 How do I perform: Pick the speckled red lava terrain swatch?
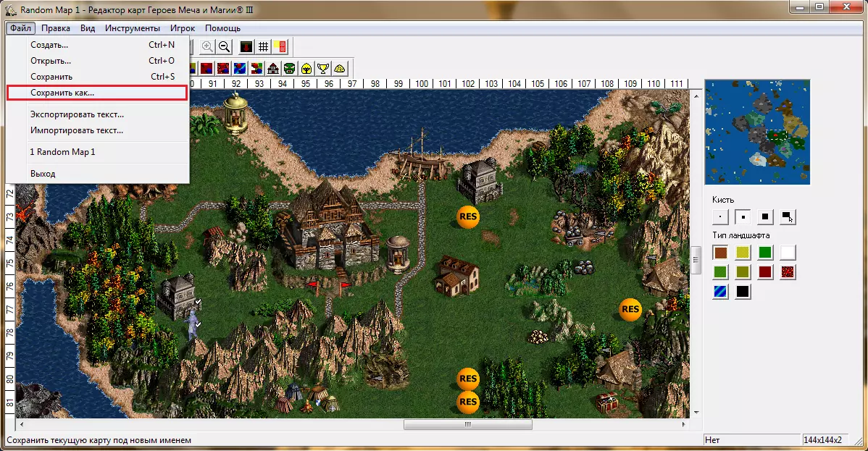pos(787,271)
